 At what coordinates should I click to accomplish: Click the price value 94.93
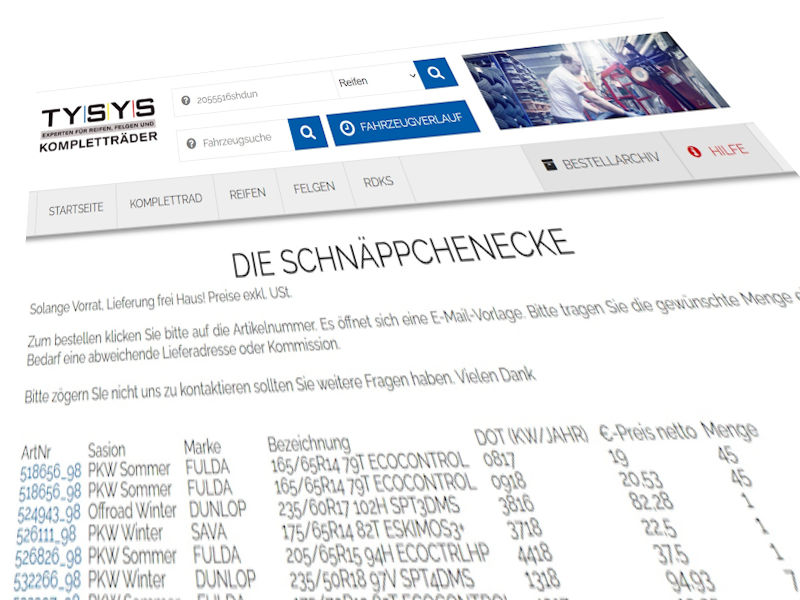pyautogui.click(x=690, y=581)
